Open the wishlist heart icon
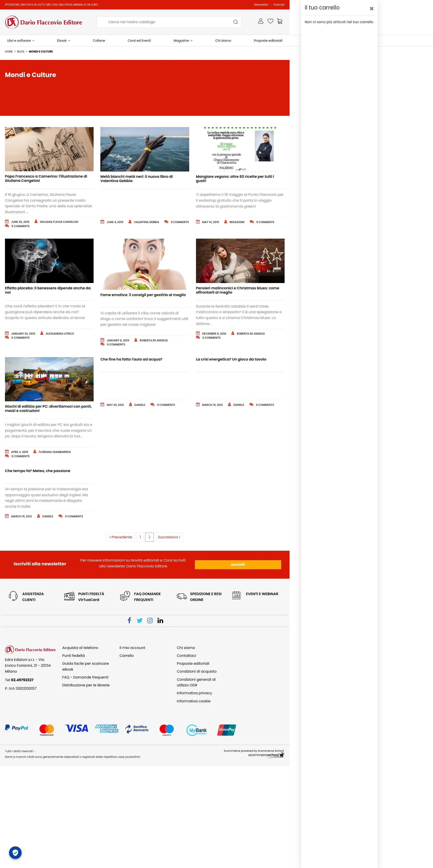The height and width of the screenshot is (868, 433). [x=270, y=21]
